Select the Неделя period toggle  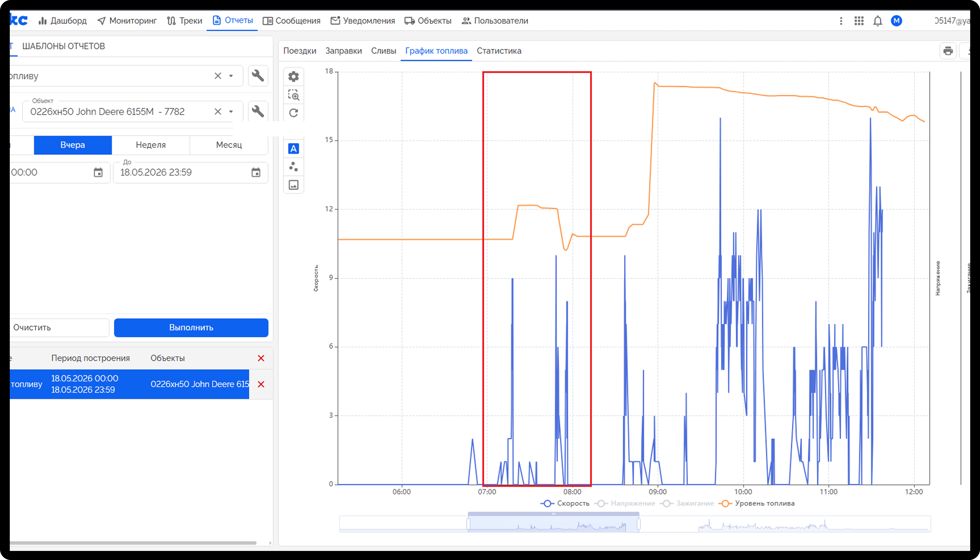click(x=151, y=145)
